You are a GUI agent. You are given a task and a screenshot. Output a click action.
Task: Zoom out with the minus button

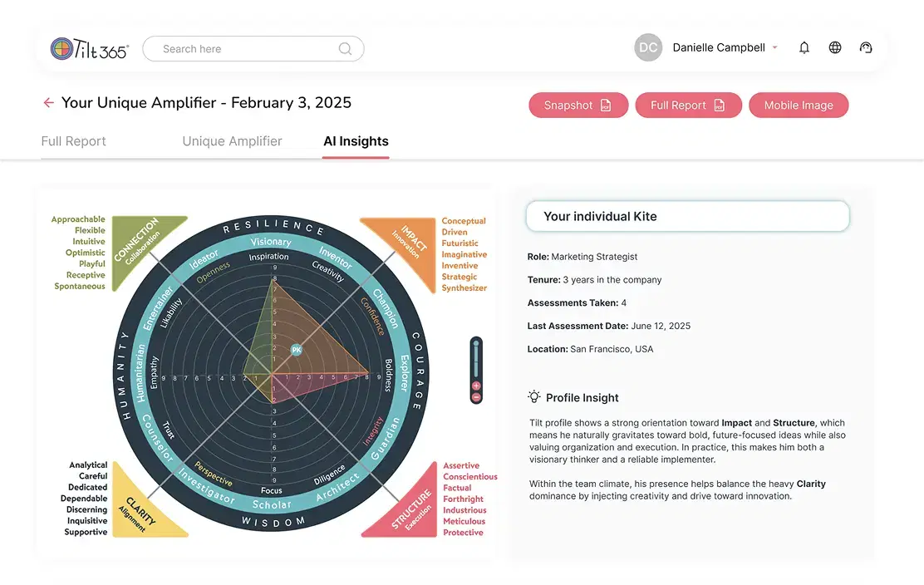click(476, 398)
